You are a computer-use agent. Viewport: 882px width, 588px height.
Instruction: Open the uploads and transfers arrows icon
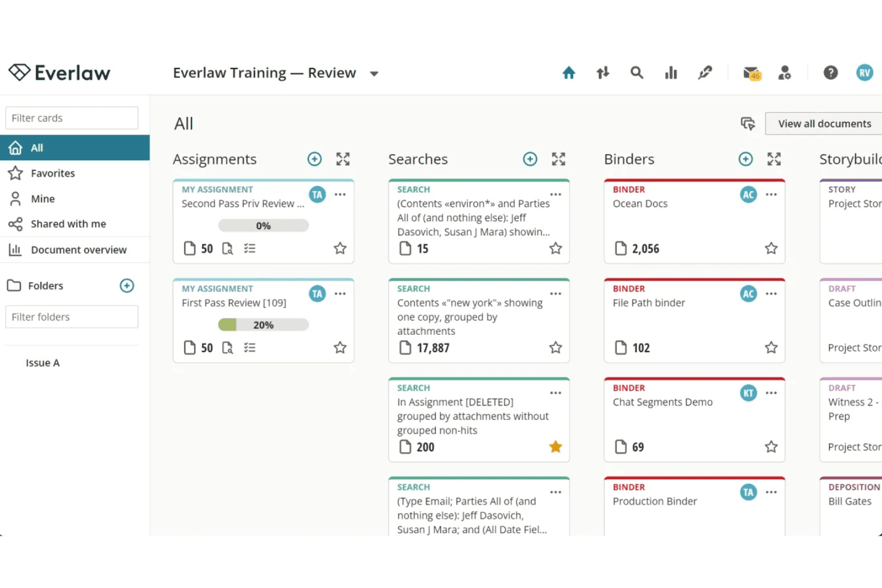pos(603,73)
